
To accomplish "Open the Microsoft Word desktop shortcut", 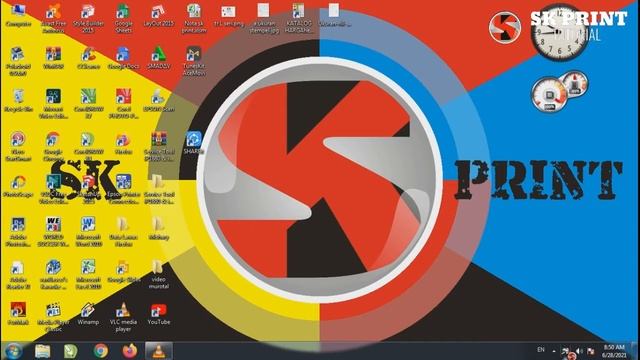I will coord(88,233).
